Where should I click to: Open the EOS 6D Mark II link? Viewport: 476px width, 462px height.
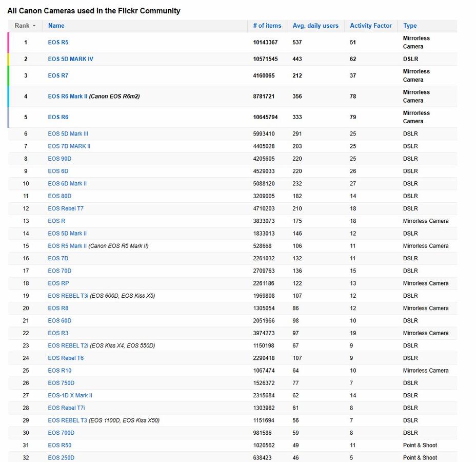67,184
